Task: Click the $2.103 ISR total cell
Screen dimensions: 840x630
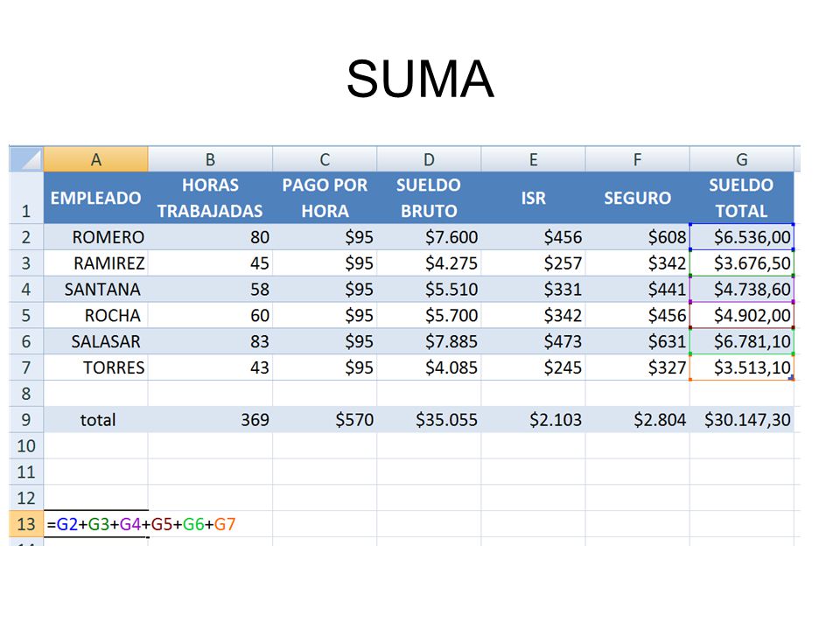Action: tap(533, 419)
